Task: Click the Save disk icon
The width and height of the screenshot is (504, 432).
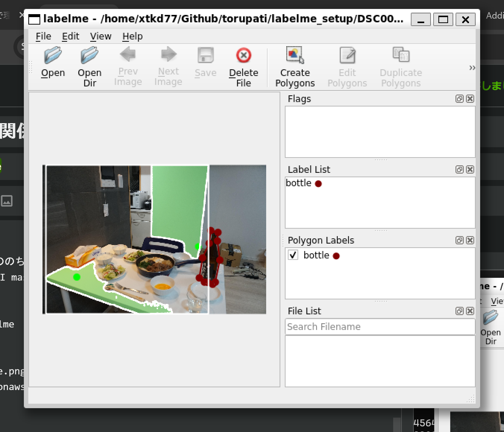Action: [x=206, y=55]
